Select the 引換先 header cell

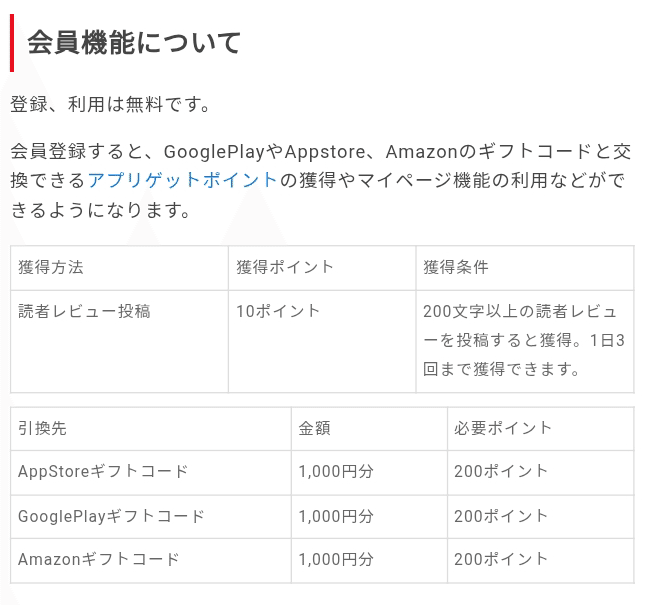coord(43,428)
